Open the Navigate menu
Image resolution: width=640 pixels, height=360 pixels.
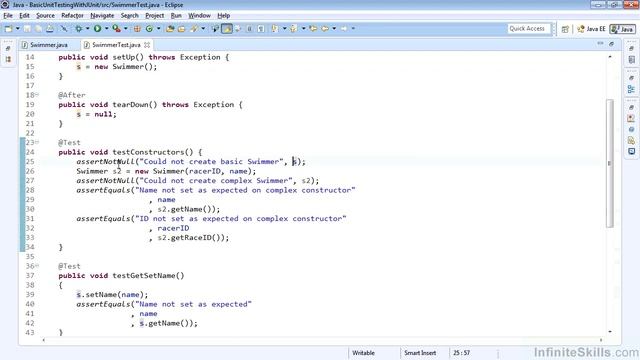click(102, 16)
